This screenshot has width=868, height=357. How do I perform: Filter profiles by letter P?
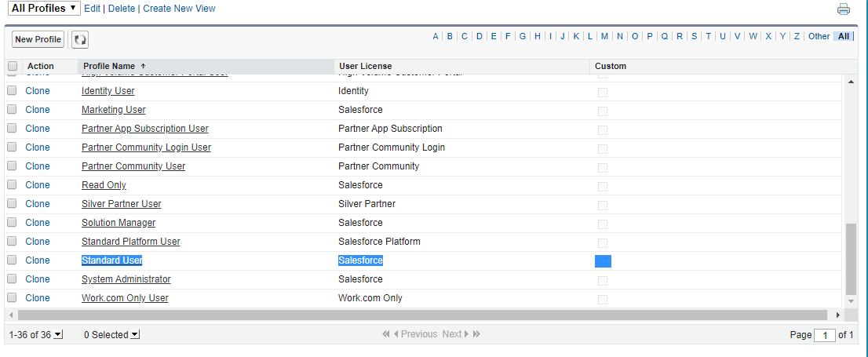point(649,36)
